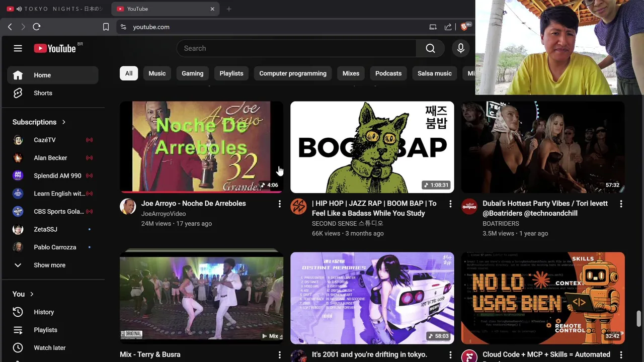Click the browser forward arrow
644x362 pixels.
(x=23, y=27)
